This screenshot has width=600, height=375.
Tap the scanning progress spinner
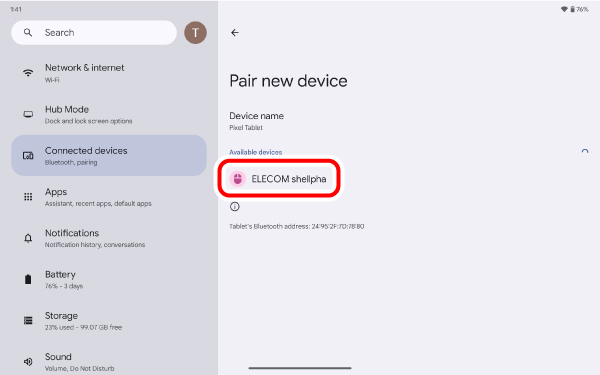585,152
